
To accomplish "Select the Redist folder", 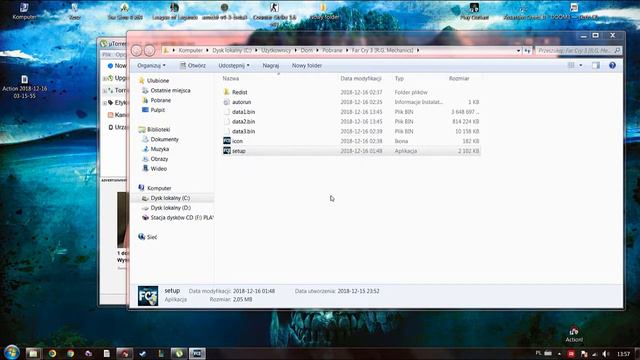I will click(351, 92).
